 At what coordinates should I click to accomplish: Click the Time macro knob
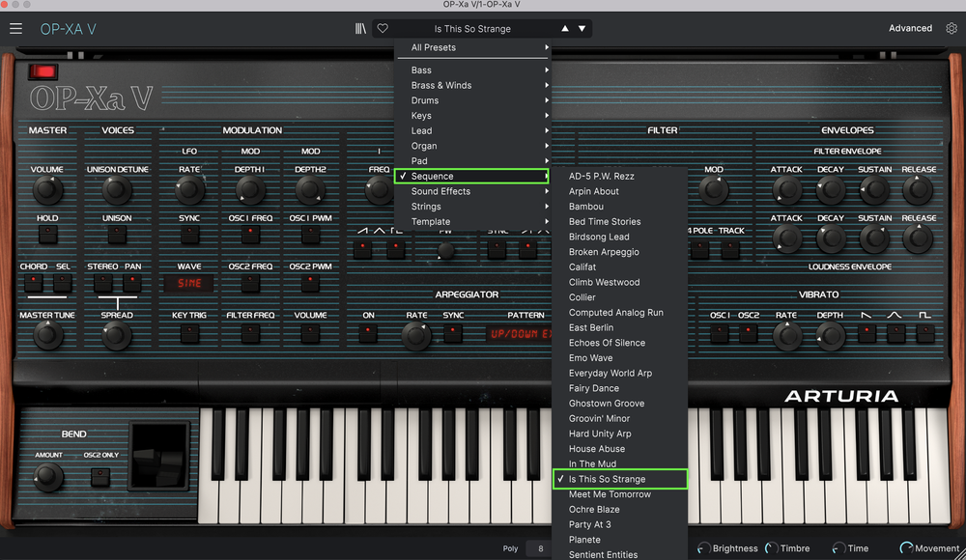(838, 548)
